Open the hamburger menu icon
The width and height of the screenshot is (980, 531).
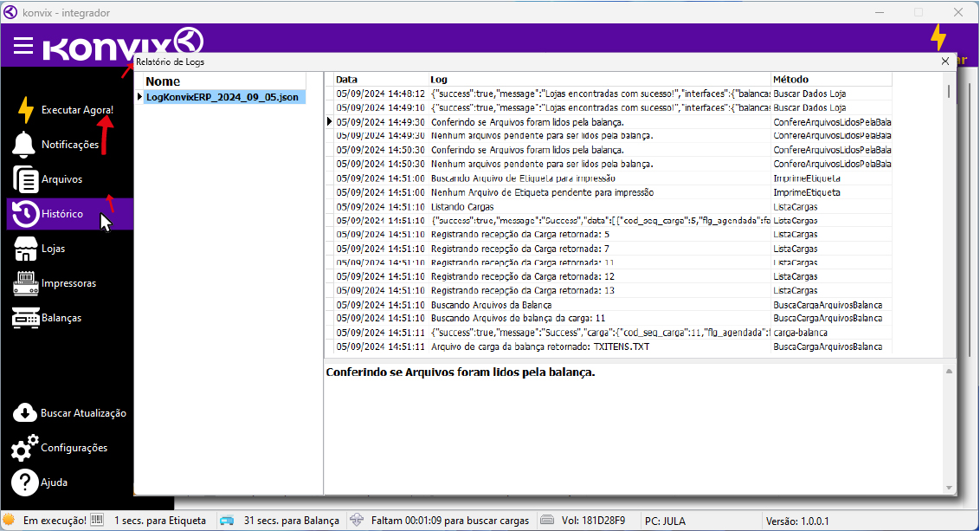point(23,46)
